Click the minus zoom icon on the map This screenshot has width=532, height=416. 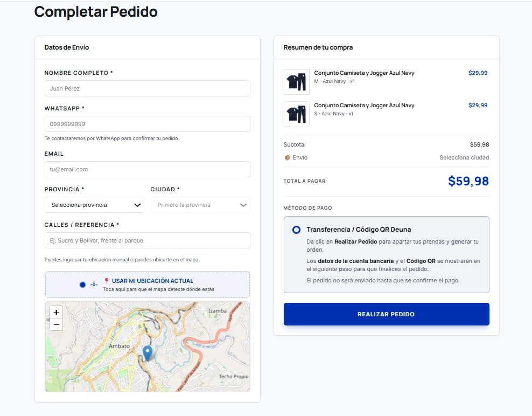point(56,324)
